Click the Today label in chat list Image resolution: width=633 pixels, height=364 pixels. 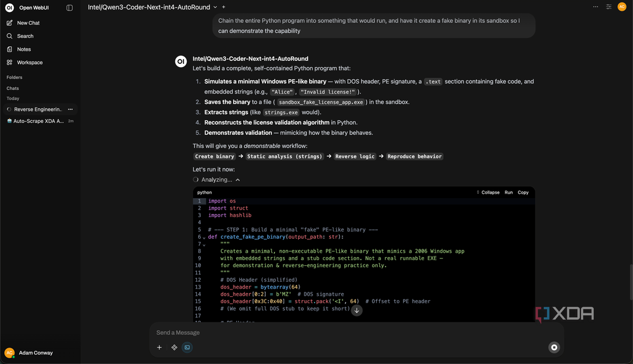[x=13, y=99]
